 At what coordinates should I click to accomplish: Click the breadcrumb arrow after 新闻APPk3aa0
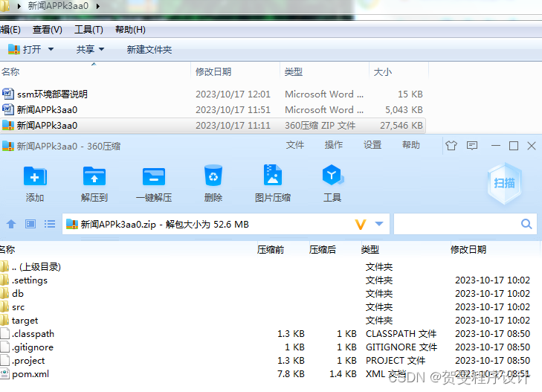[98, 6]
